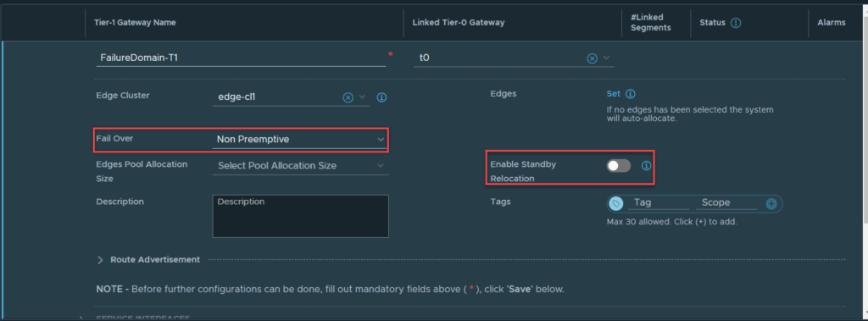The width and height of the screenshot is (868, 321).
Task: Clear the linked Tier-0 gateway t0 selection
Action: coord(592,58)
